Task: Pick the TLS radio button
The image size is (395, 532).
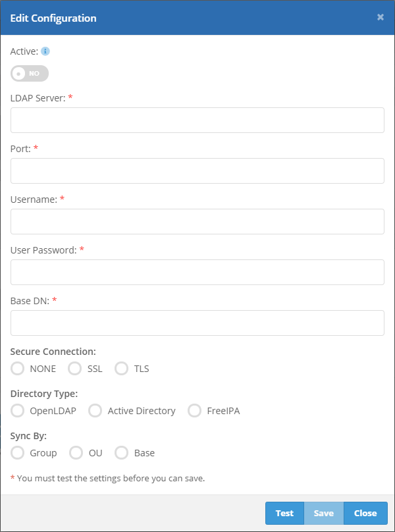Action: point(122,369)
